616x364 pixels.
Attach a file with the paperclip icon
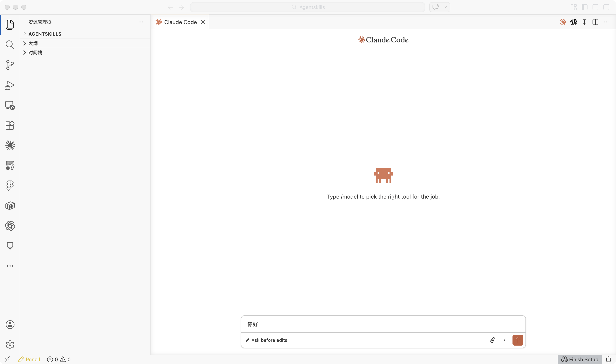(492, 340)
